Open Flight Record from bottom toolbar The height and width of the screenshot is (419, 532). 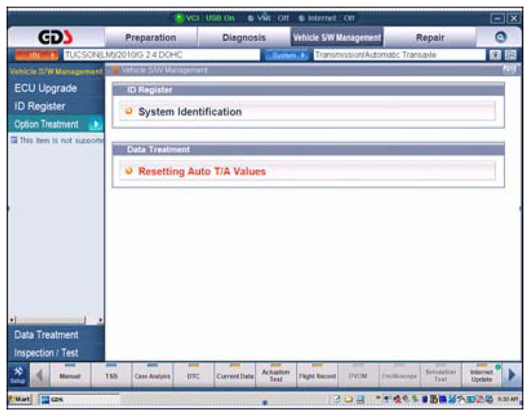317,374
